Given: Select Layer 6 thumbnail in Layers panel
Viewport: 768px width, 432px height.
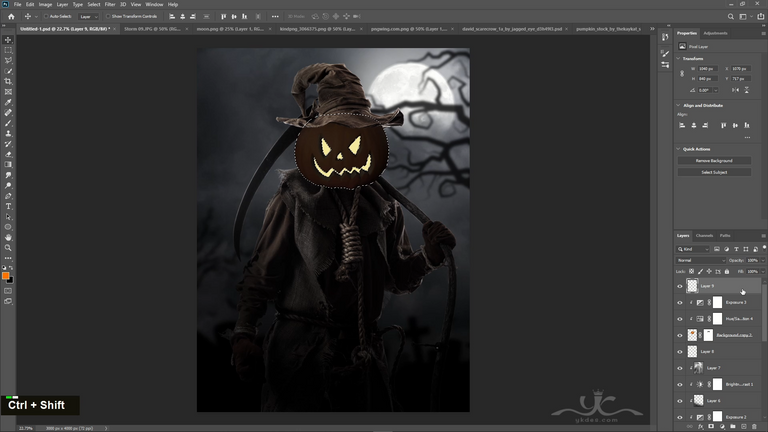Looking at the screenshot, I should pos(698,401).
